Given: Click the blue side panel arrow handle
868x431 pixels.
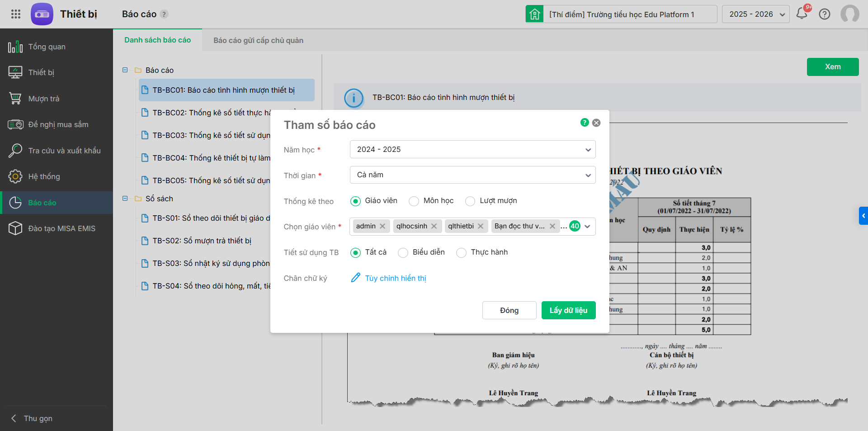Looking at the screenshot, I should point(863,216).
